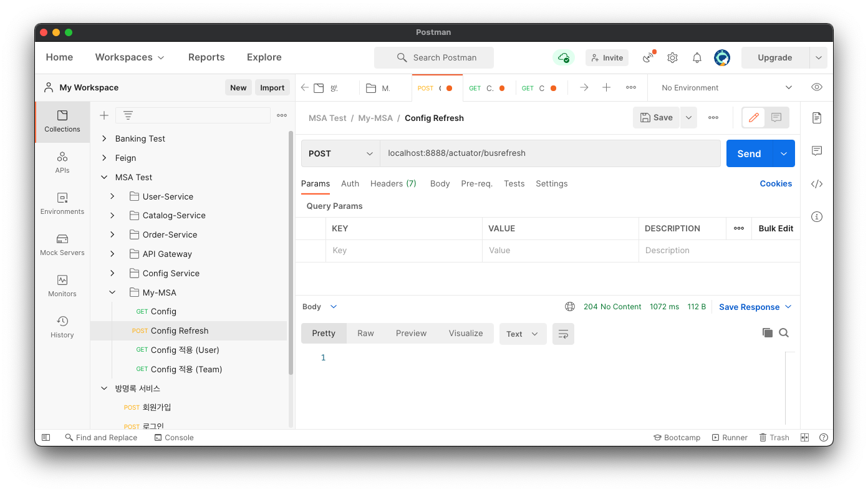Open the Send button dropdown arrow
Image resolution: width=868 pixels, height=492 pixels.
(784, 153)
